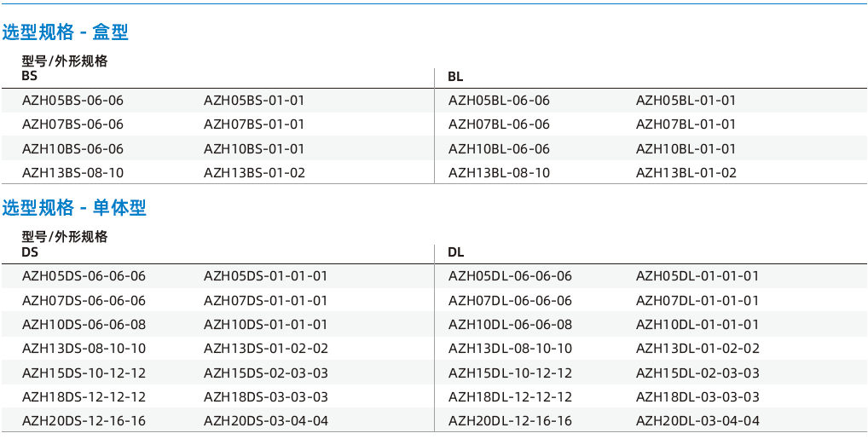Click AZH18DL-03-03-03 entry

click(x=697, y=397)
